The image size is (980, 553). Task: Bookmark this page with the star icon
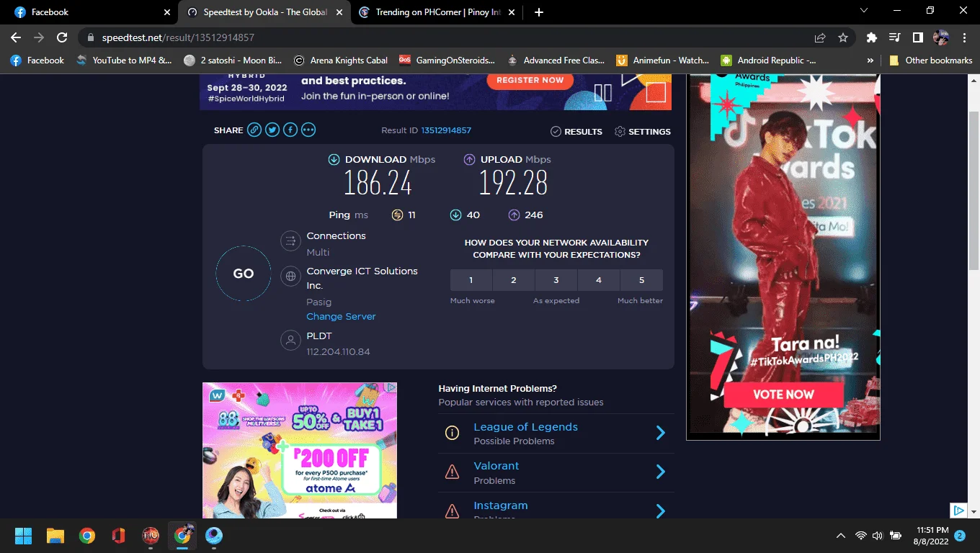pyautogui.click(x=843, y=37)
